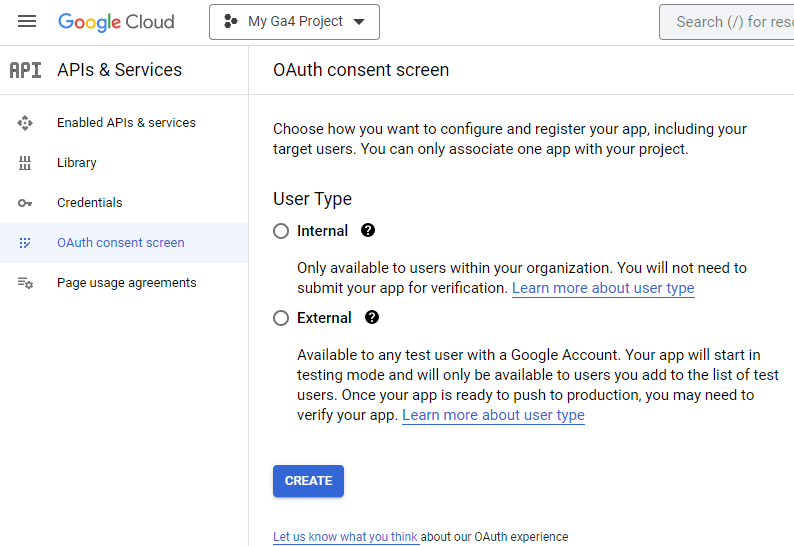Click the OAuth consent screen page title
The height and width of the screenshot is (546, 794).
(x=361, y=70)
